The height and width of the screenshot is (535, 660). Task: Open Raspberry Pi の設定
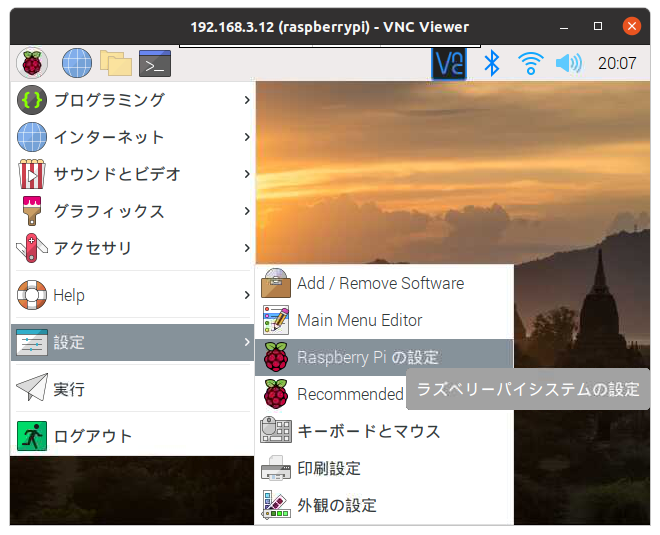click(x=384, y=357)
